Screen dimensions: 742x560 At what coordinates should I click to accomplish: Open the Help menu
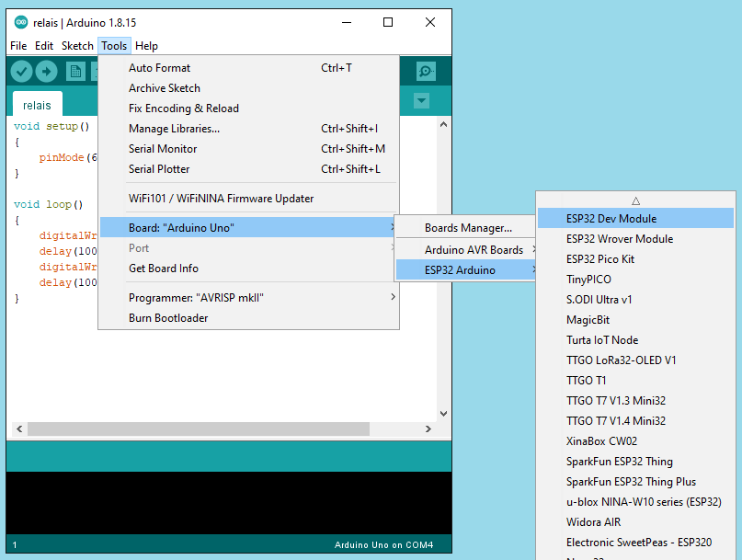pyautogui.click(x=146, y=46)
